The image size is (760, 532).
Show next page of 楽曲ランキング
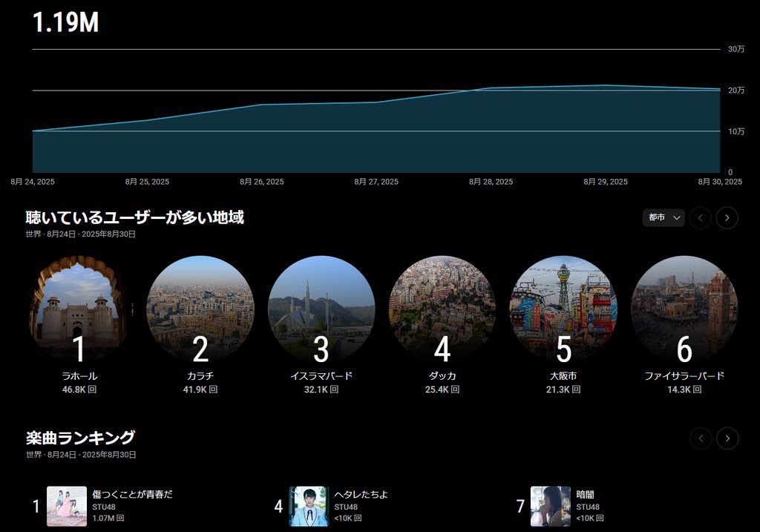pyautogui.click(x=727, y=439)
